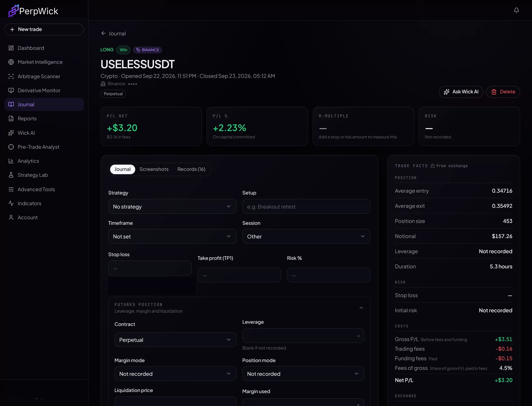Click the Pre-Trade Analyst icon

(x=11, y=147)
